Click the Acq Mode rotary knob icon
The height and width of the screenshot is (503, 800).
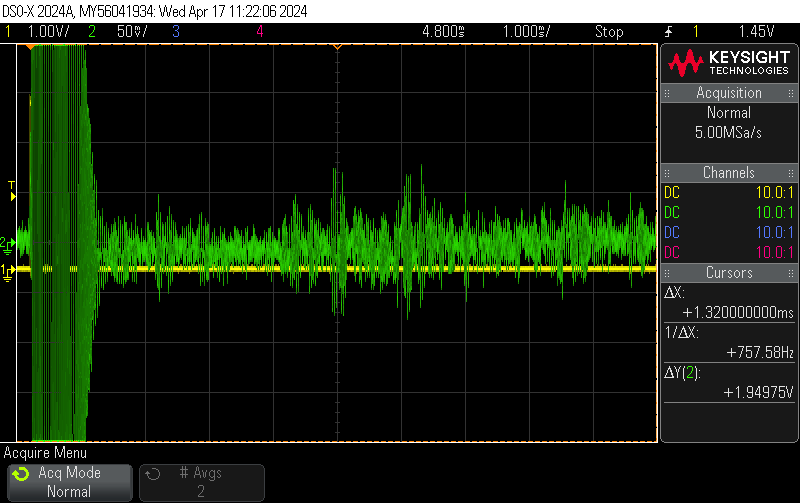pos(21,475)
